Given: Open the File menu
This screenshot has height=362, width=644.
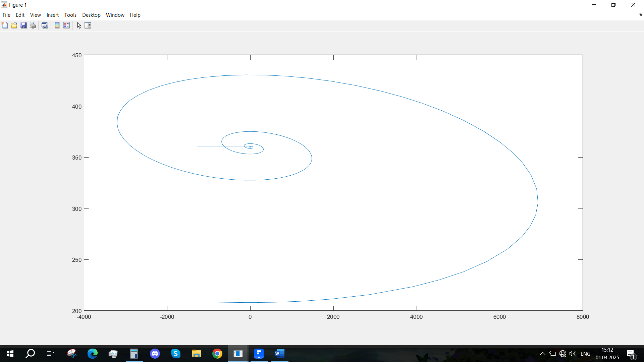Looking at the screenshot, I should pyautogui.click(x=6, y=15).
